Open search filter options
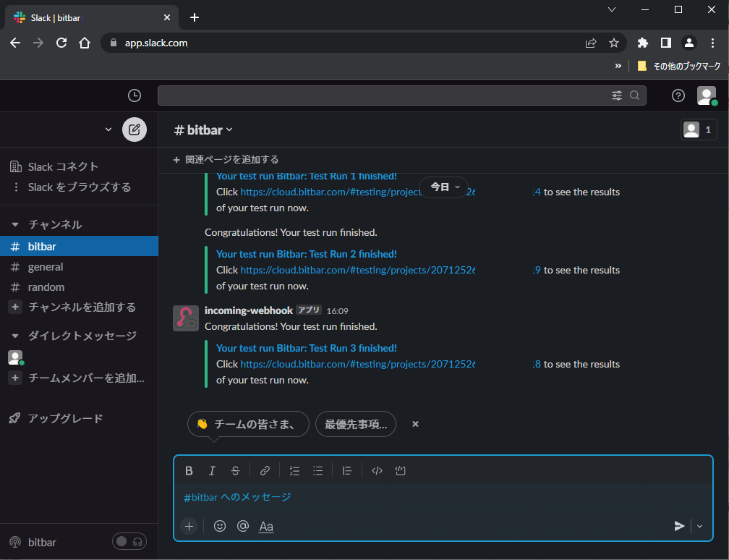 [616, 96]
